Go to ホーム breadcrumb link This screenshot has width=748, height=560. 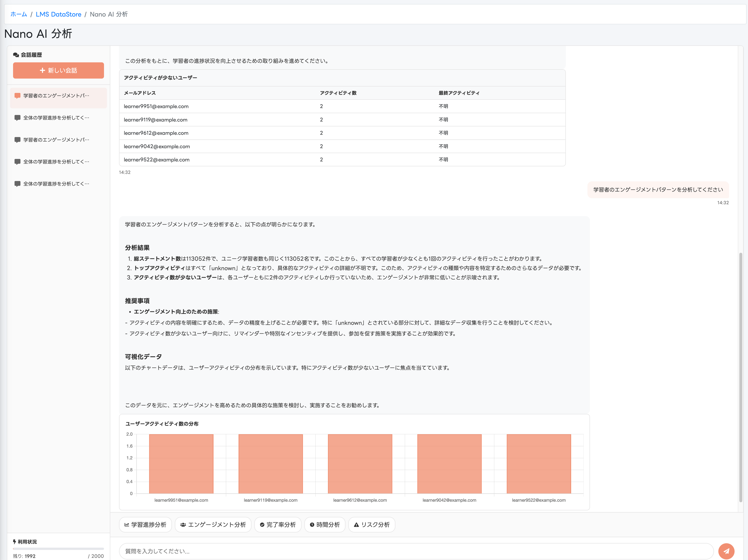click(x=19, y=14)
